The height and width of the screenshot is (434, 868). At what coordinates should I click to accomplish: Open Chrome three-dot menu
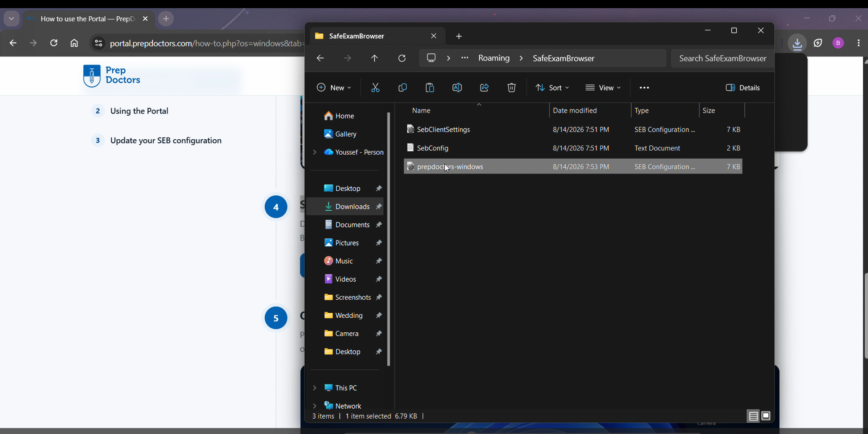tap(858, 43)
